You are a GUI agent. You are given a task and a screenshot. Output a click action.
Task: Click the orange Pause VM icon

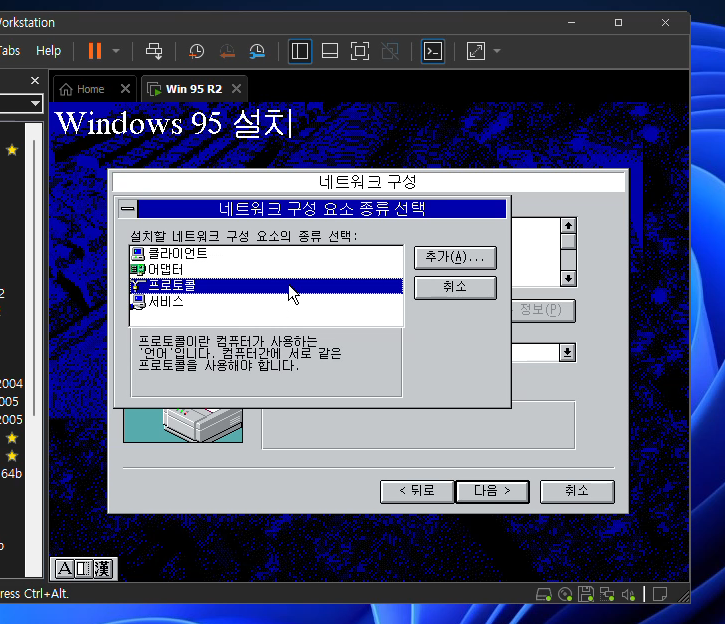pos(95,51)
